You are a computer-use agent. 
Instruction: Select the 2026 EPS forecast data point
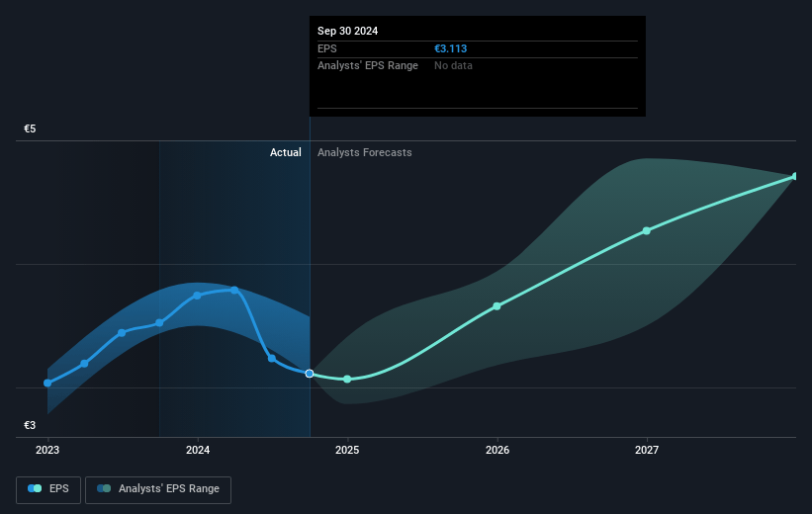496,306
